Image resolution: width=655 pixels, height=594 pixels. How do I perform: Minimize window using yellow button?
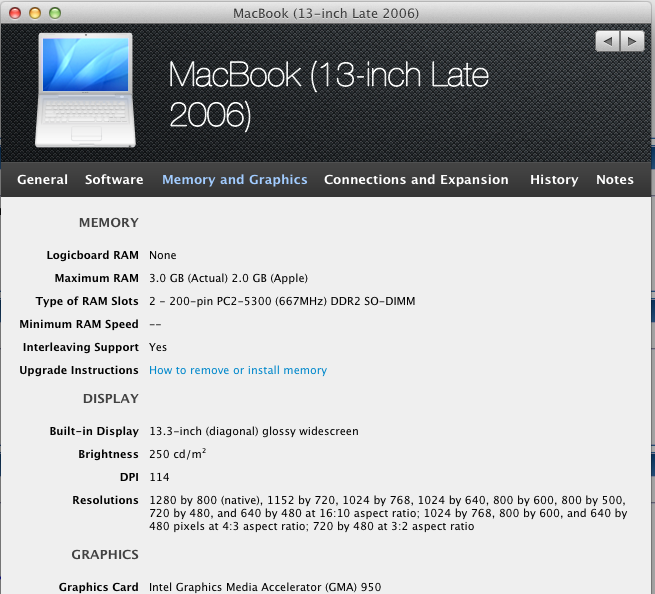(x=35, y=13)
